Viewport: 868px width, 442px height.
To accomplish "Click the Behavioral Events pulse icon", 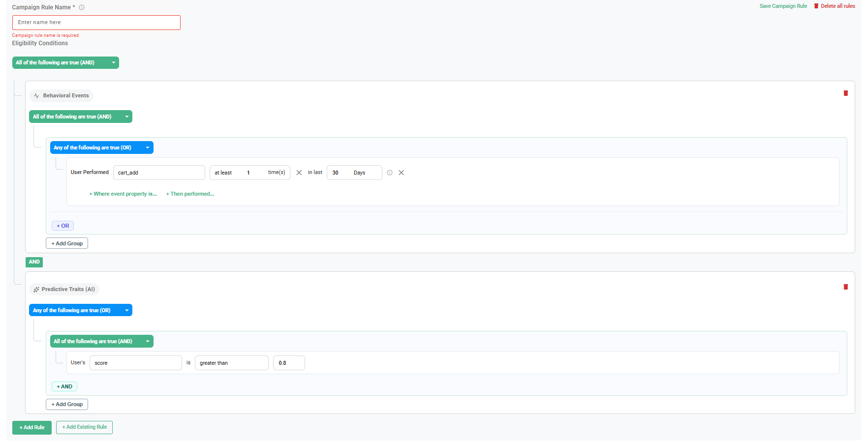I will (x=36, y=96).
